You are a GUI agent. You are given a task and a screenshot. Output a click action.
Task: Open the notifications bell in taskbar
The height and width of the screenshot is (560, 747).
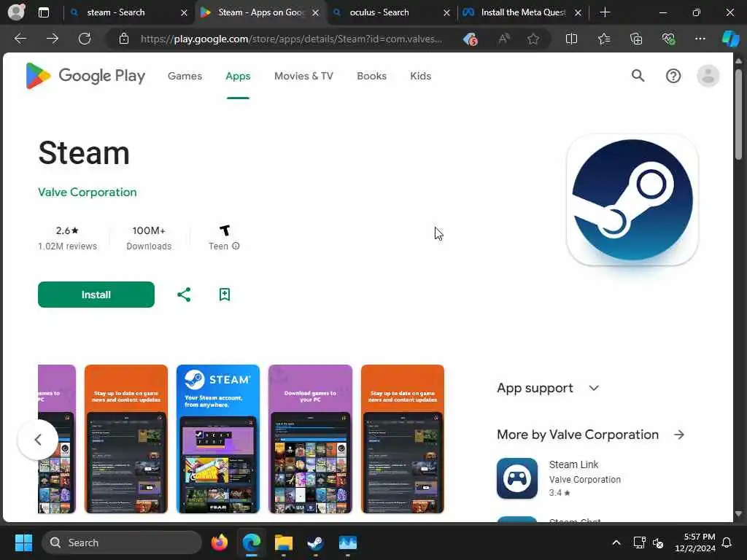727,542
